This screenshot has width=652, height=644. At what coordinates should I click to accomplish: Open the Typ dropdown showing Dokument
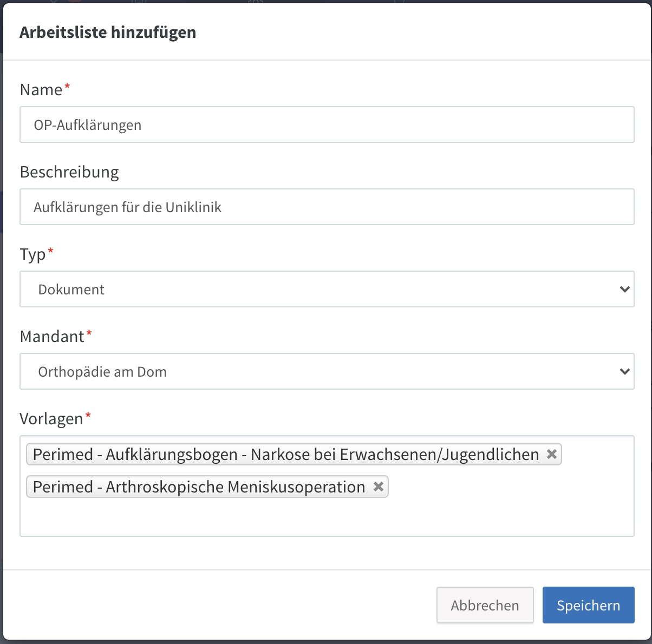[327, 289]
